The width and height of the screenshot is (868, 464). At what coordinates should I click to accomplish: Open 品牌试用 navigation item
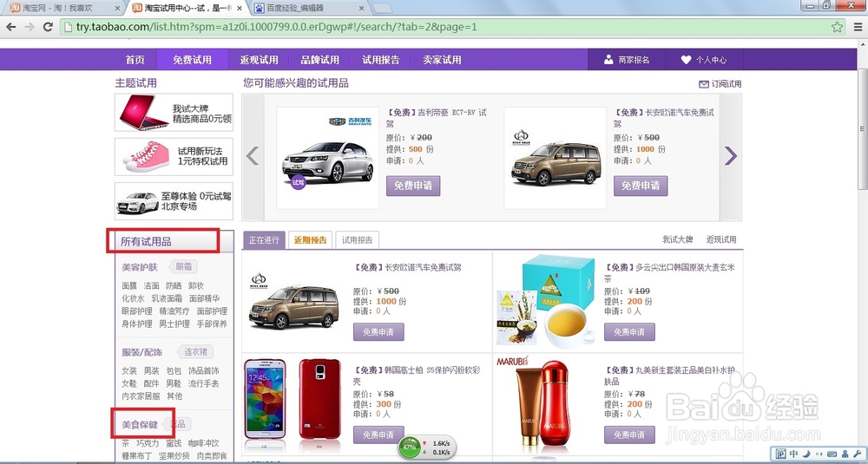coord(320,60)
